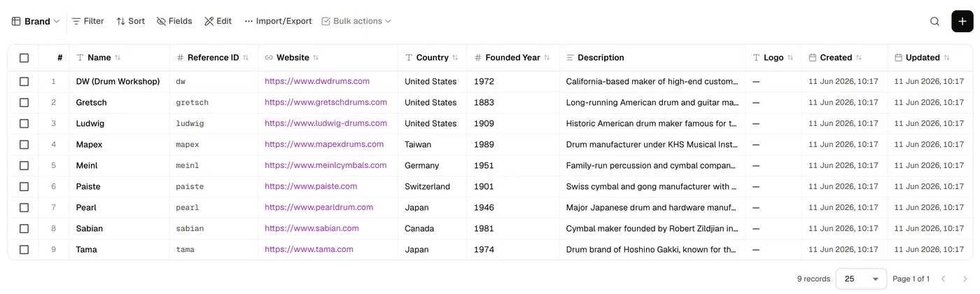Open the ludwig-drums.com website link
Viewport: 980px width, 294px height.
pyautogui.click(x=325, y=123)
